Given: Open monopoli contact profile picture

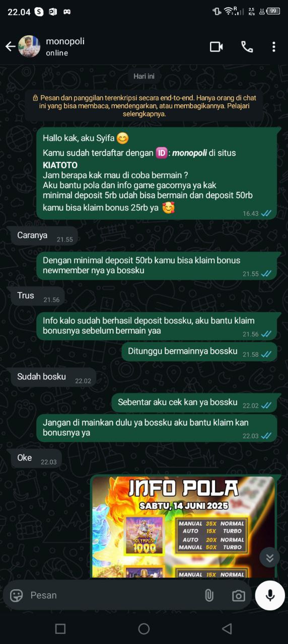Looking at the screenshot, I should [x=29, y=47].
